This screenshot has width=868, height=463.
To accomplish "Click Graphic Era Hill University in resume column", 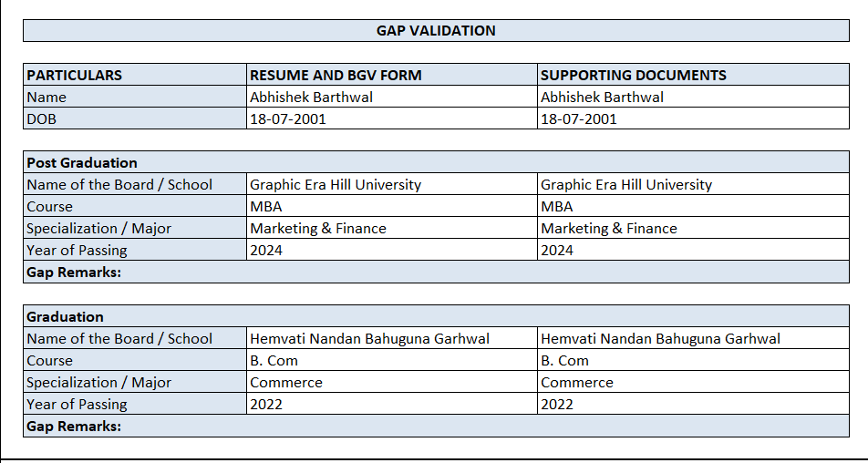I will 392,185.
